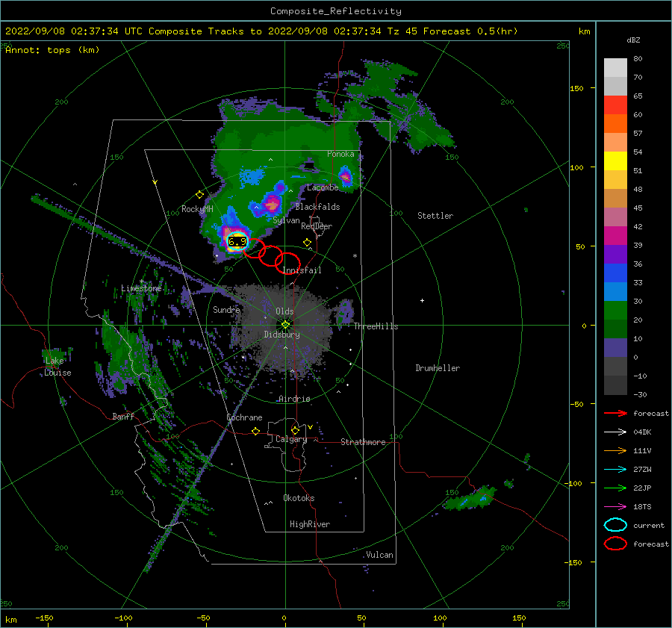672x628 pixels.
Task: Click the 'Blackfalds' town label
Action: pyautogui.click(x=317, y=207)
